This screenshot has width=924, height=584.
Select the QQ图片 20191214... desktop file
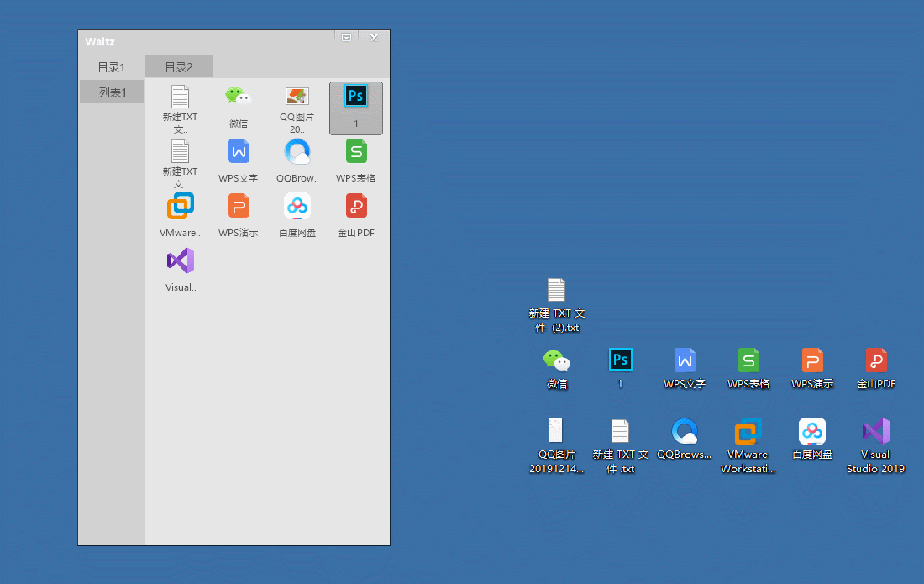click(x=556, y=446)
